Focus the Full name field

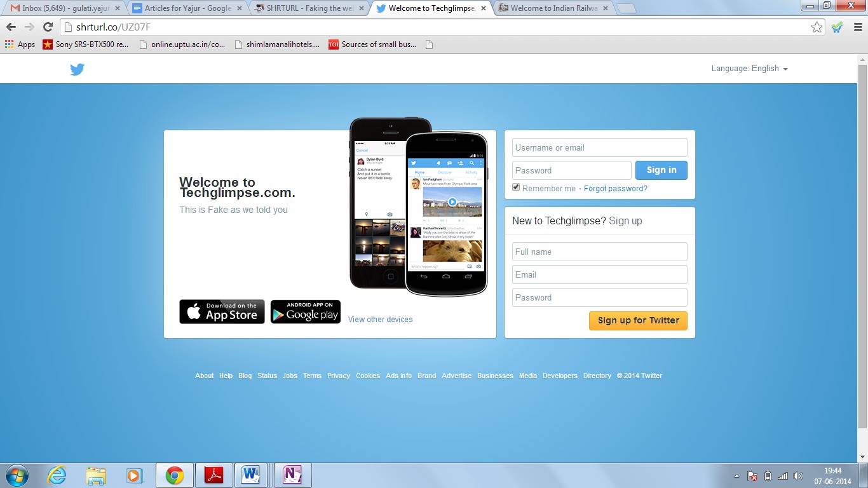(600, 252)
